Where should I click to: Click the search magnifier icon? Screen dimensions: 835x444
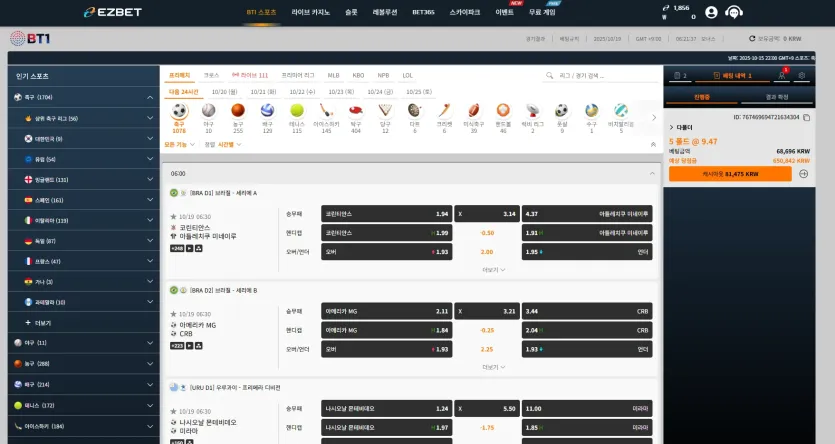[x=550, y=76]
